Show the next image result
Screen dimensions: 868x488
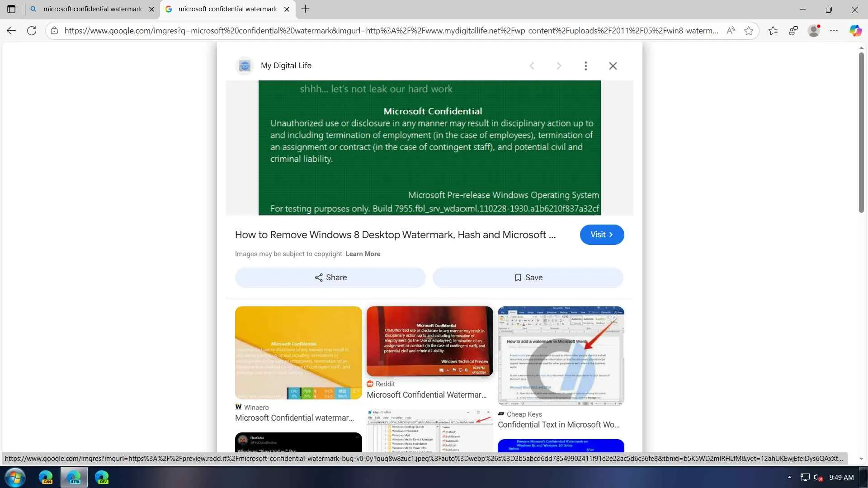pyautogui.click(x=559, y=66)
